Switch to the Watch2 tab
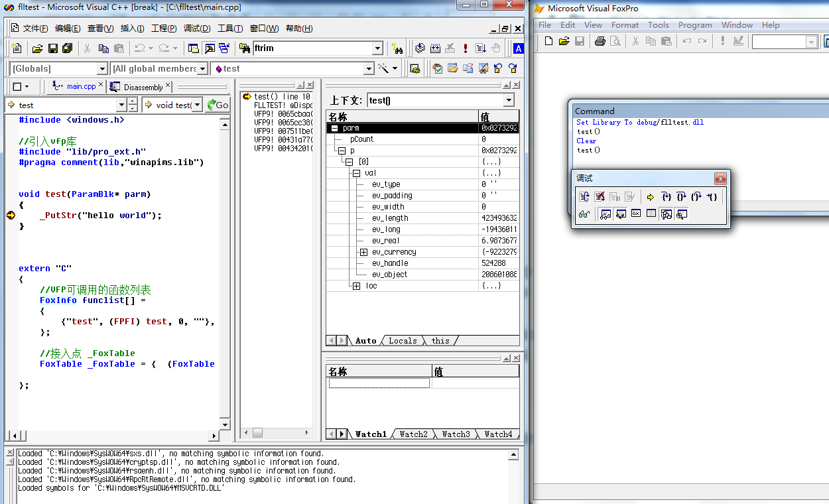Screen dimensions: 829x504 [x=413, y=434]
